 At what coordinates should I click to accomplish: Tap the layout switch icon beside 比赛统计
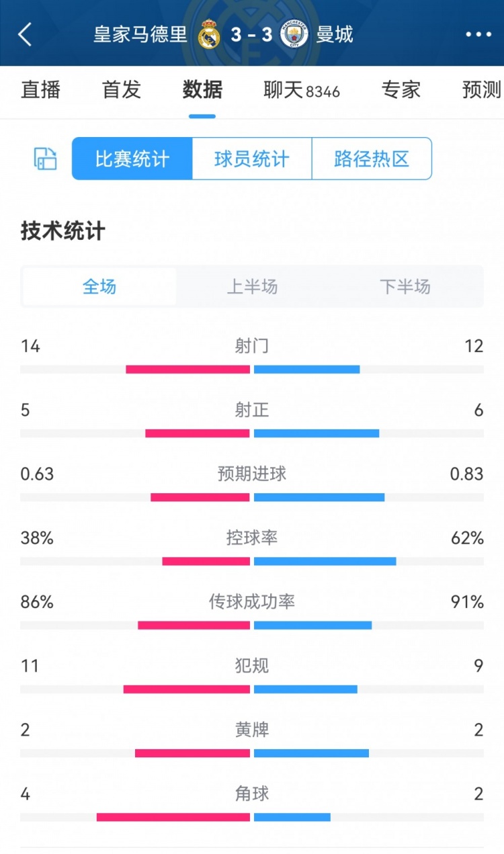tap(46, 159)
